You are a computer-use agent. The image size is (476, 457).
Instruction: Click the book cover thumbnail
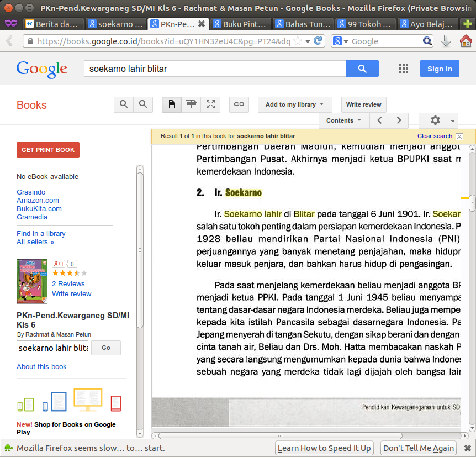coord(32,281)
